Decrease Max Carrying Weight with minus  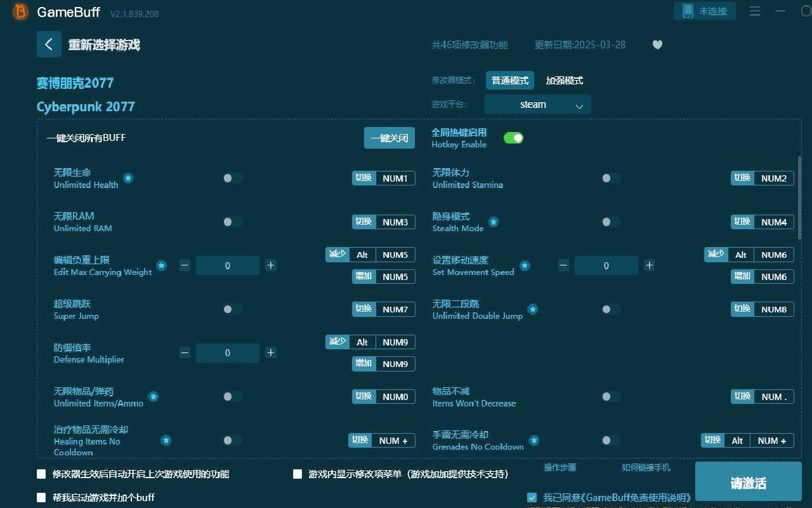(x=185, y=265)
